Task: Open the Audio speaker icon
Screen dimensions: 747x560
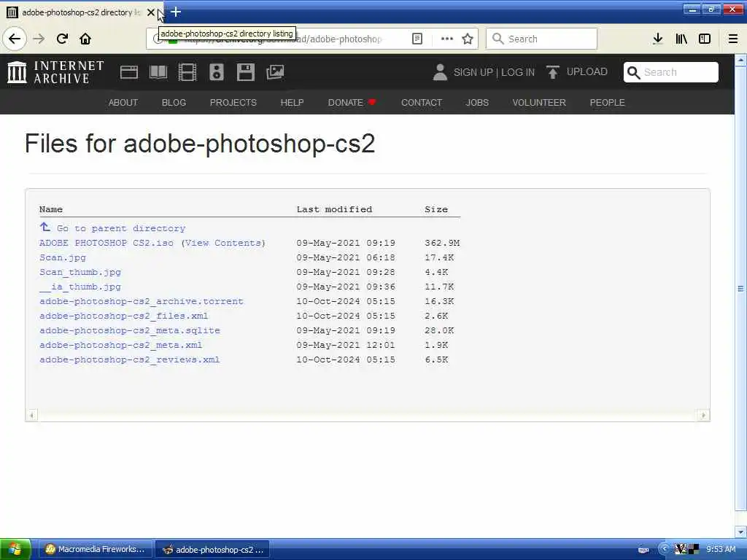Action: (x=216, y=72)
